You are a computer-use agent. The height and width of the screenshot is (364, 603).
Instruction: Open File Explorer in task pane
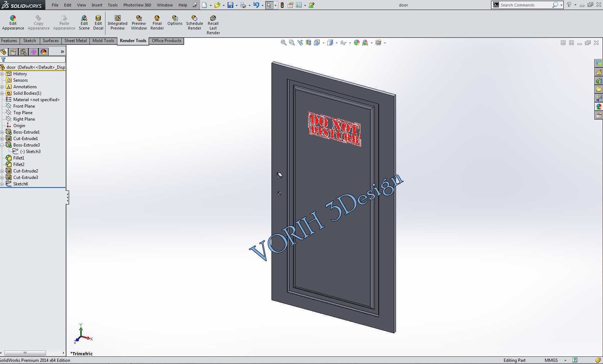coord(599,89)
